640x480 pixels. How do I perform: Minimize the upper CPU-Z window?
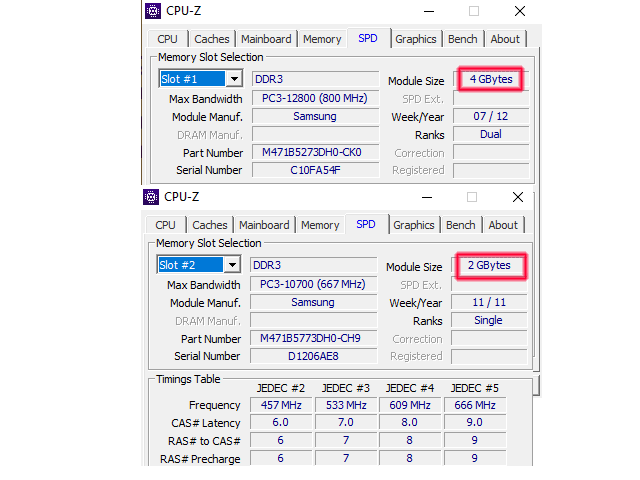tap(429, 11)
